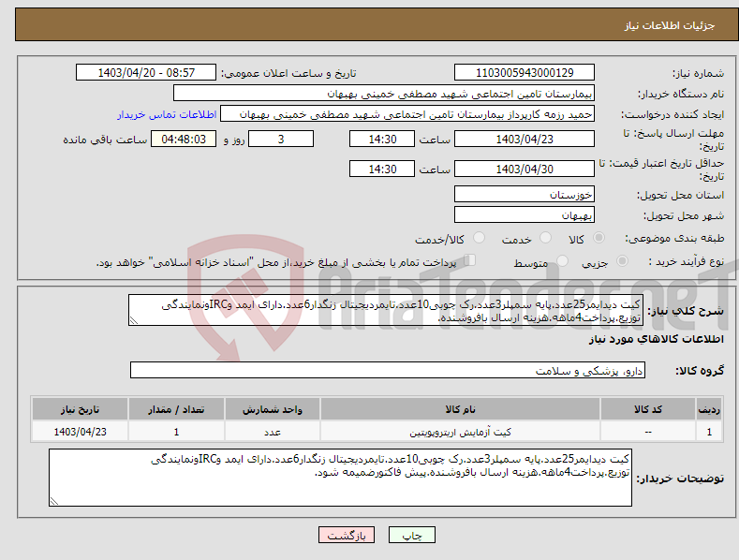Screen dimensions: 739x560
Task: Click the label نام دستگاه خریدار
Action: [681, 94]
